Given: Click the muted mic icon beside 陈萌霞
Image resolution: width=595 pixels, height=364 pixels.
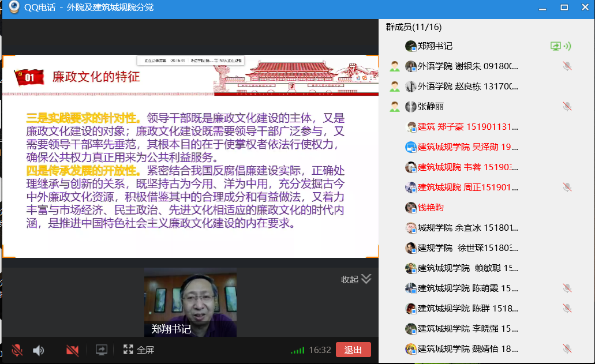Looking at the screenshot, I should tap(567, 288).
